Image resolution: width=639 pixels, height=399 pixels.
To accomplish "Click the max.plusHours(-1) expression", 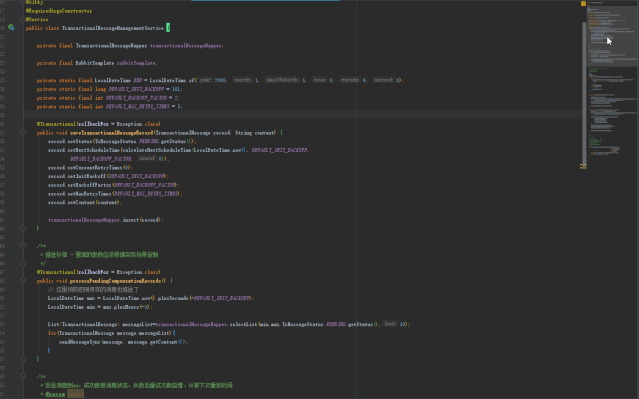I will (127, 307).
